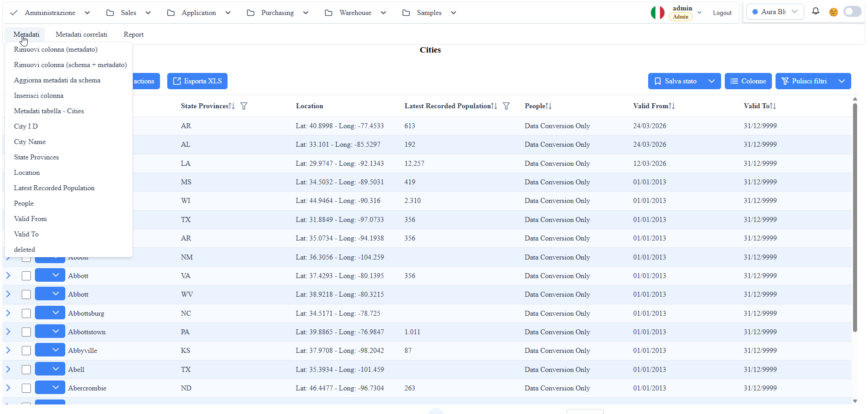This screenshot has height=414, width=868.
Task: Open the Abbyville row action dropdown
Action: pyautogui.click(x=50, y=350)
